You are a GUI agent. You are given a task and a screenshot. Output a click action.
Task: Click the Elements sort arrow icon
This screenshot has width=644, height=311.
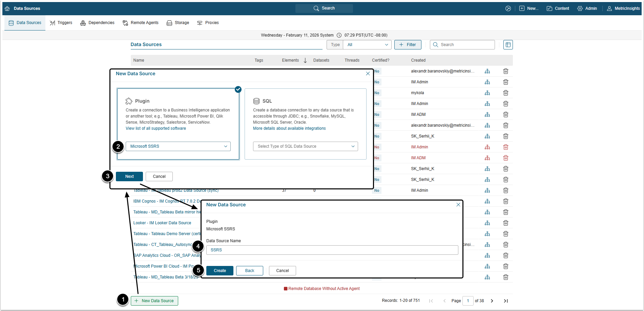click(305, 60)
